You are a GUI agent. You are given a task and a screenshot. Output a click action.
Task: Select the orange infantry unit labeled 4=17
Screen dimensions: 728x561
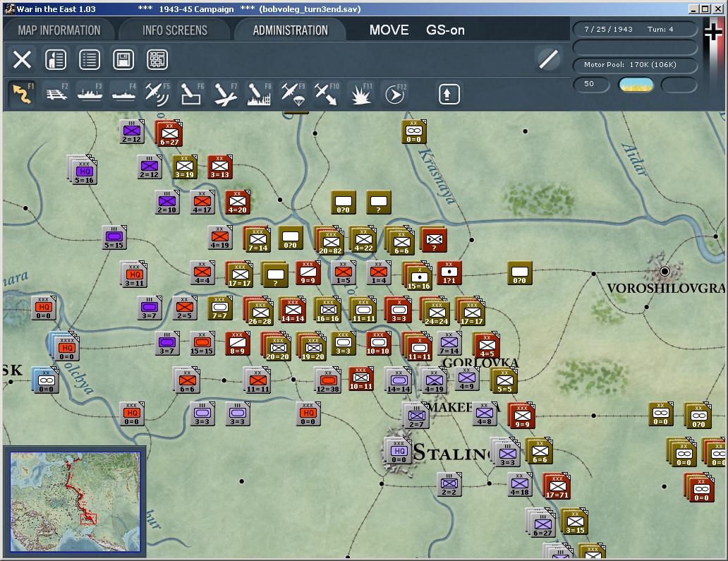click(202, 203)
